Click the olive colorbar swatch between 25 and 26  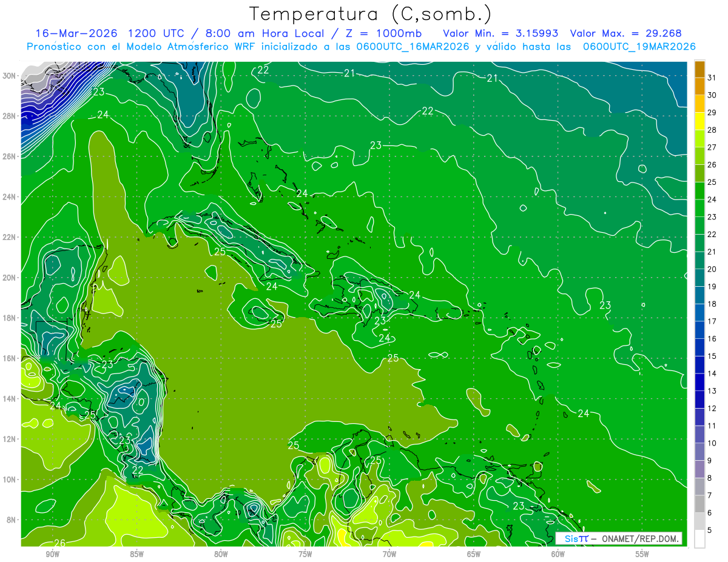[699, 173]
